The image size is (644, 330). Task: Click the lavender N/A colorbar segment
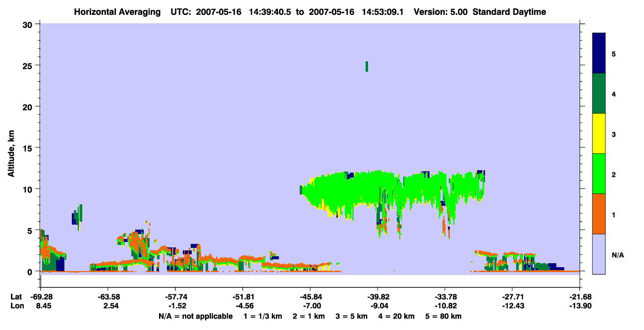click(x=599, y=254)
